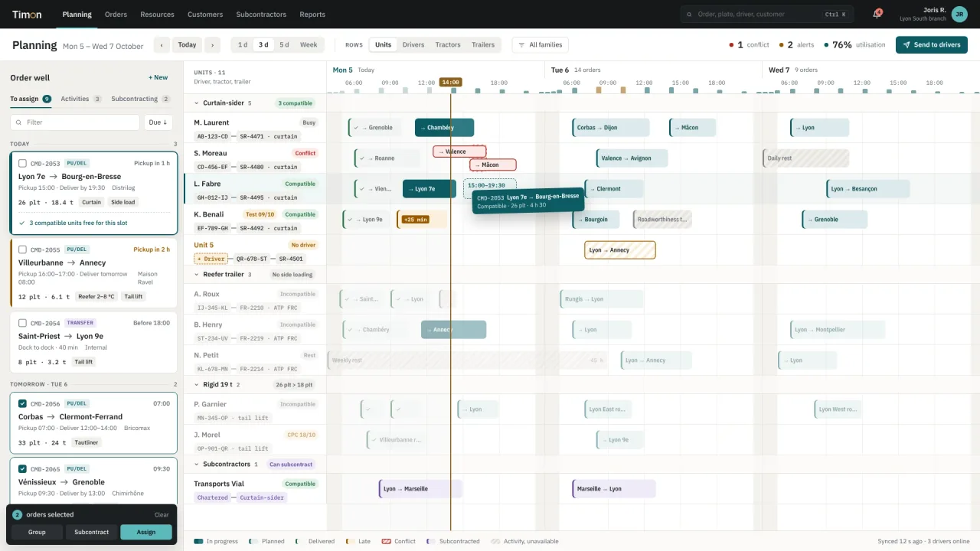Viewport: 980px width, 551px height.
Task: Open the notifications bell
Action: coord(877,14)
